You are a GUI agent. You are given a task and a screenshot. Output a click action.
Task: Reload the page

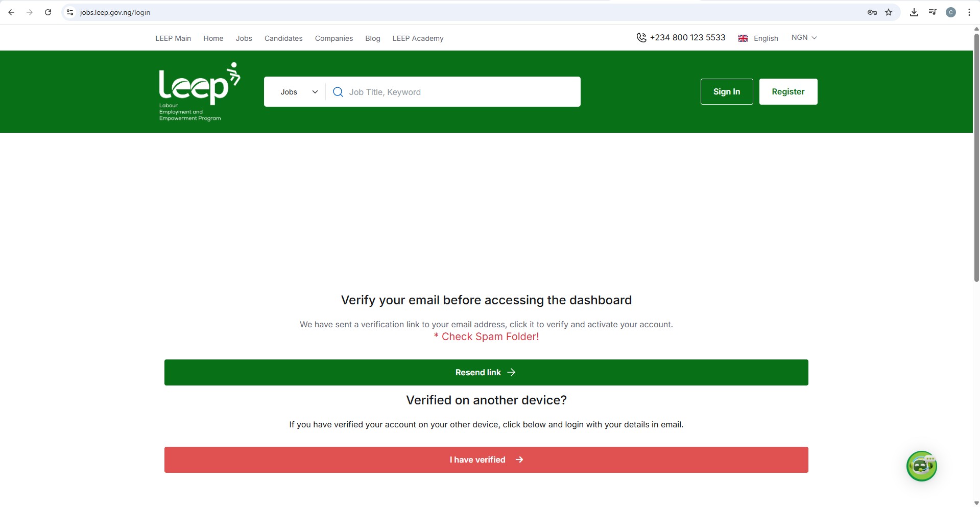point(48,12)
